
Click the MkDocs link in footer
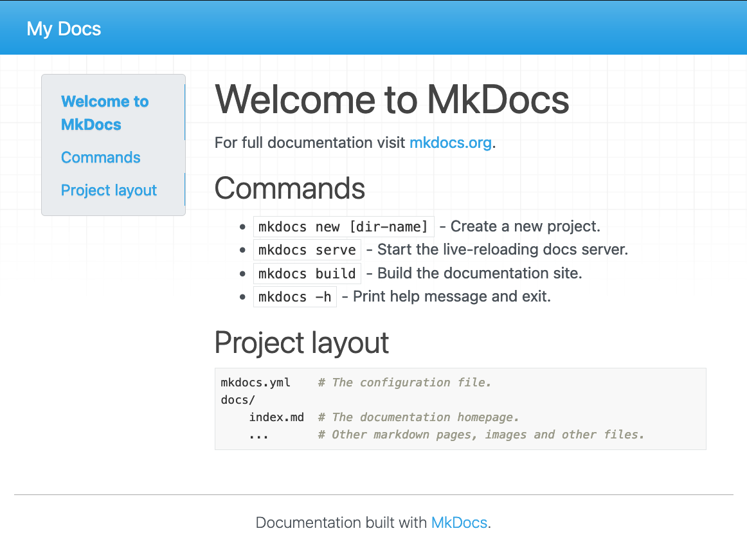[x=458, y=523]
